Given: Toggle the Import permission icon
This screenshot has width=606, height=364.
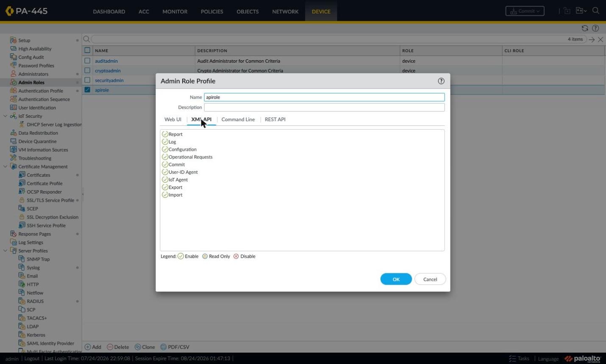Looking at the screenshot, I should [165, 195].
